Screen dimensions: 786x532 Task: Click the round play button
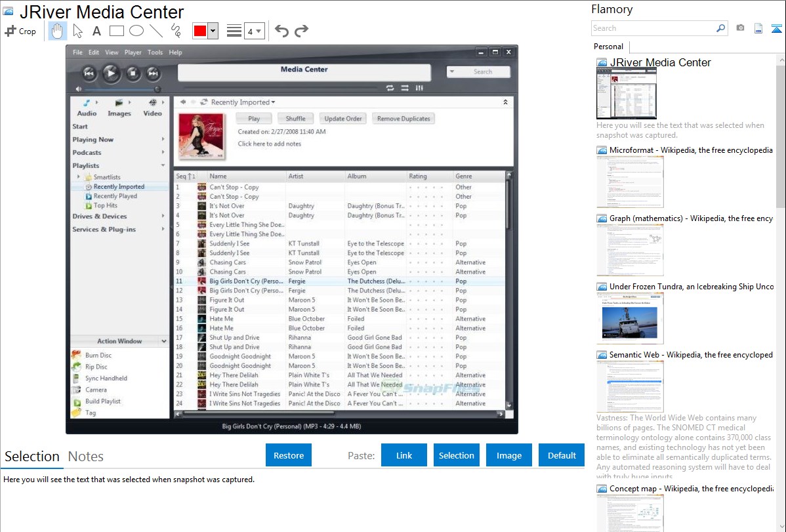pyautogui.click(x=112, y=73)
